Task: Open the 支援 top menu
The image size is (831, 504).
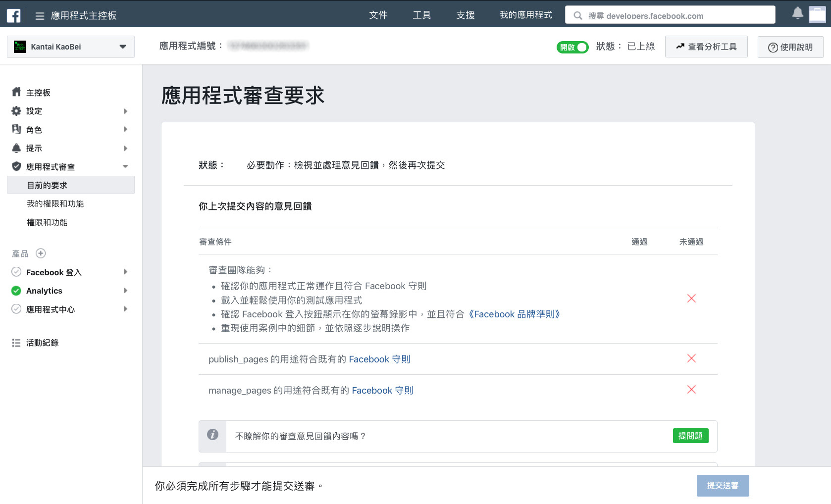Action: coord(466,15)
